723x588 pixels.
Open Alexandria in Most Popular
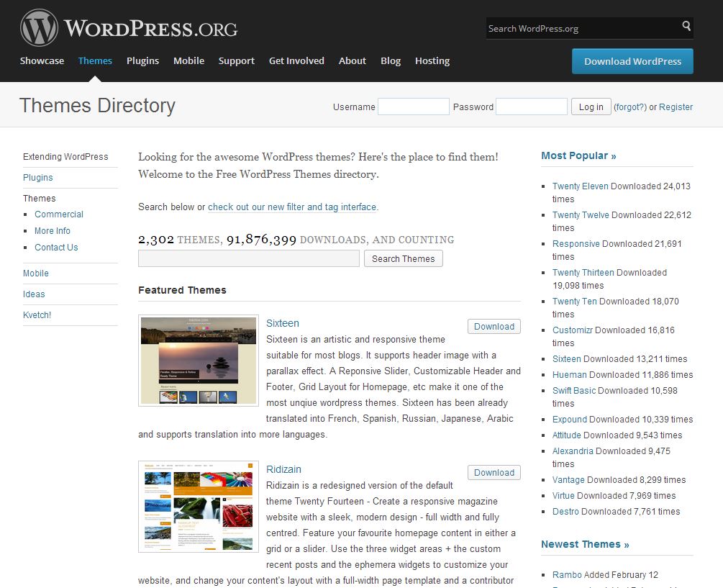(x=573, y=451)
